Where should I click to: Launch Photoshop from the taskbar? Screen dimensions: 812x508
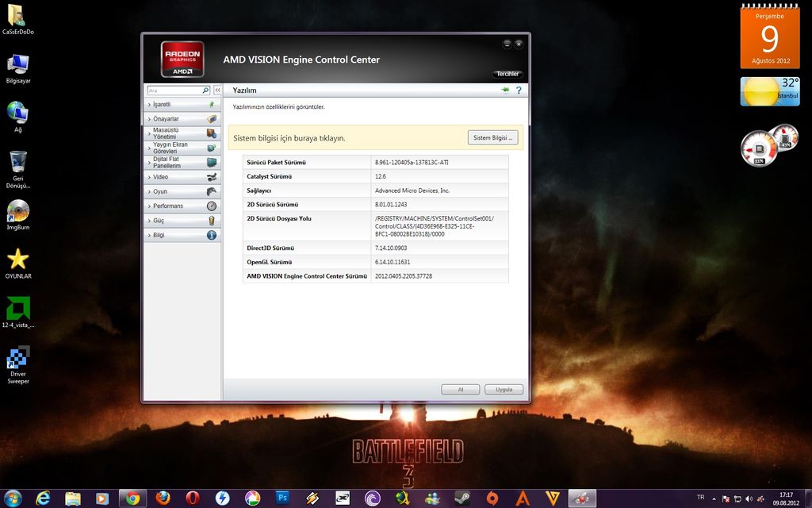(x=282, y=498)
